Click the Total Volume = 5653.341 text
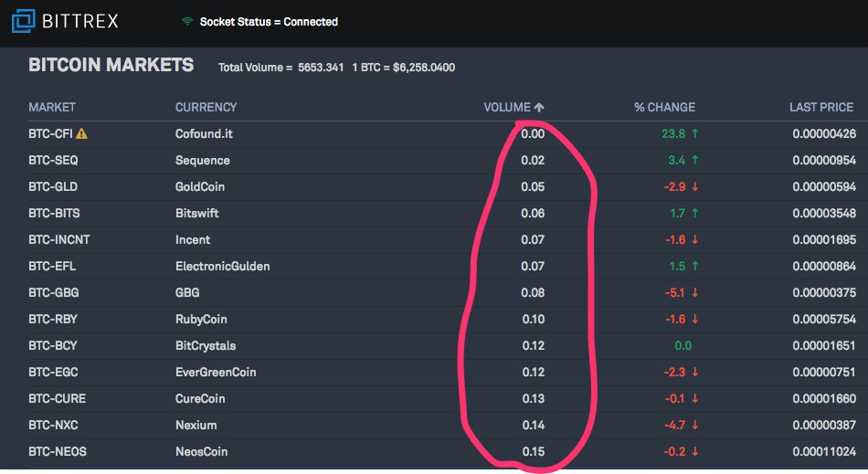The width and height of the screenshot is (868, 474). [x=281, y=68]
